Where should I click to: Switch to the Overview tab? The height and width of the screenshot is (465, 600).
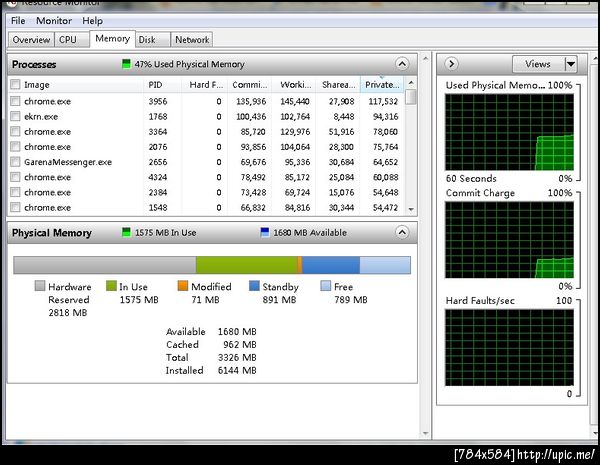pyautogui.click(x=31, y=40)
